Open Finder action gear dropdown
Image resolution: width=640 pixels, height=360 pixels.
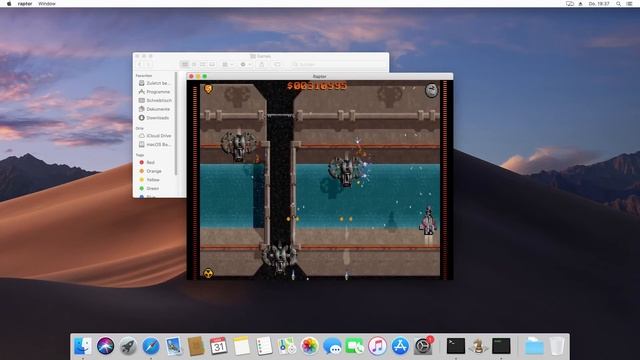pyautogui.click(x=246, y=64)
